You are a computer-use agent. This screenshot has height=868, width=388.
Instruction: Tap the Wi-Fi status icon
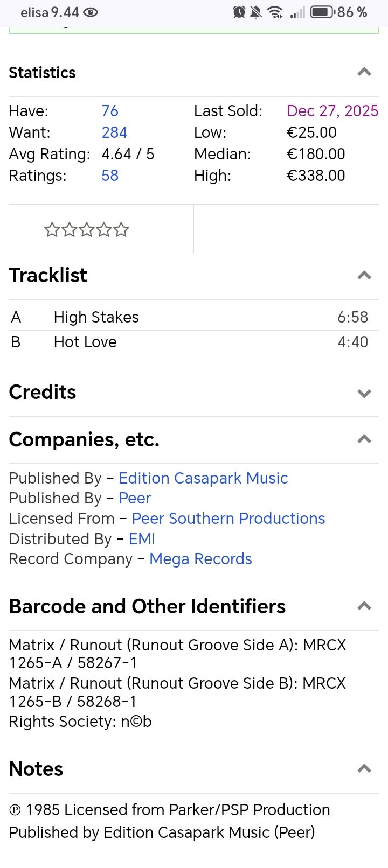(275, 12)
